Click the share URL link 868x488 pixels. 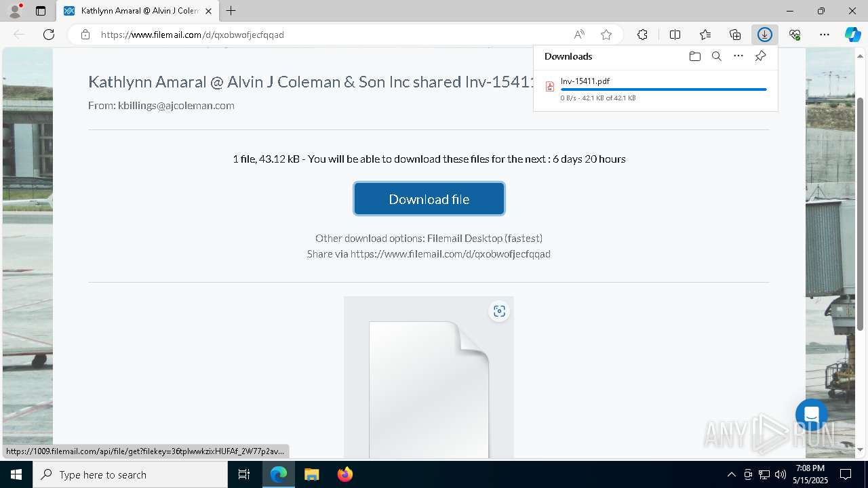(450, 254)
